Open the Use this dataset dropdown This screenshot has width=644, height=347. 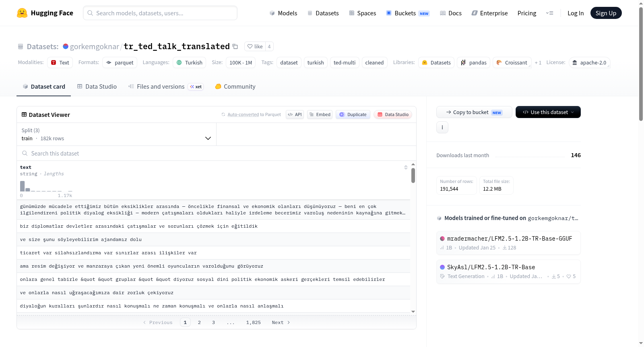pyautogui.click(x=548, y=112)
